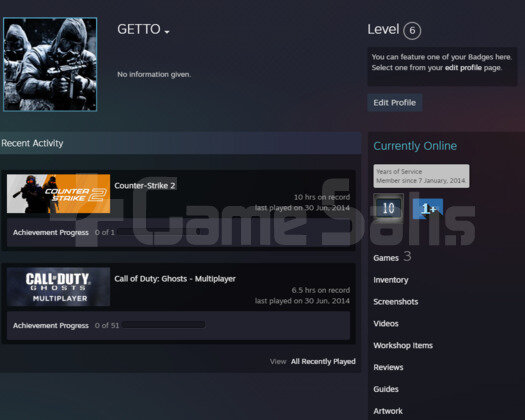Click the '6.5 hrs on record' text
The width and height of the screenshot is (525, 420).
[x=321, y=290]
